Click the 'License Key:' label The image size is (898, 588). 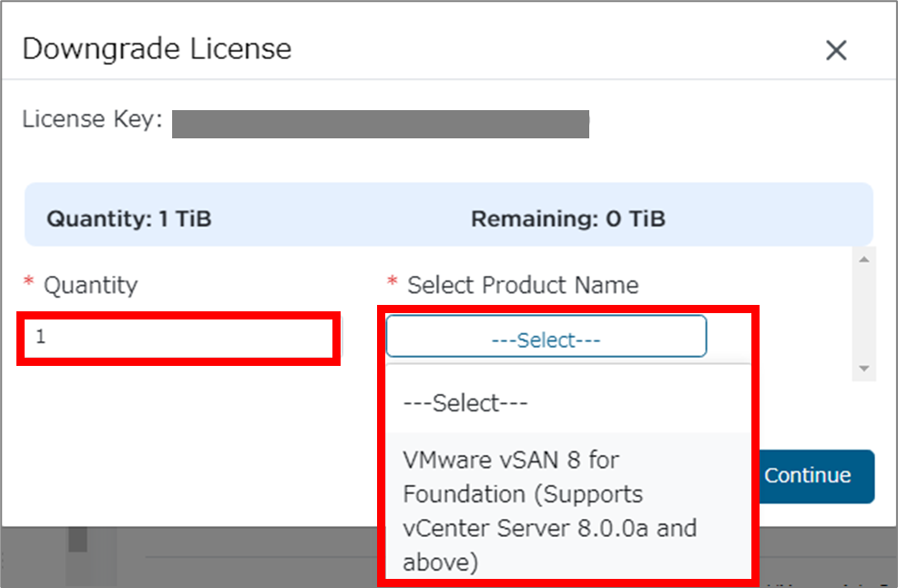pos(92,119)
